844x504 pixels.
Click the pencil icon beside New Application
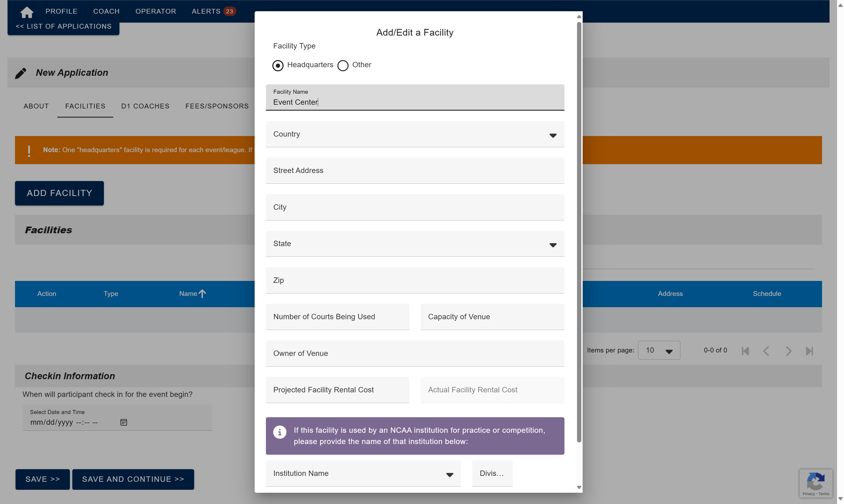[x=21, y=73]
